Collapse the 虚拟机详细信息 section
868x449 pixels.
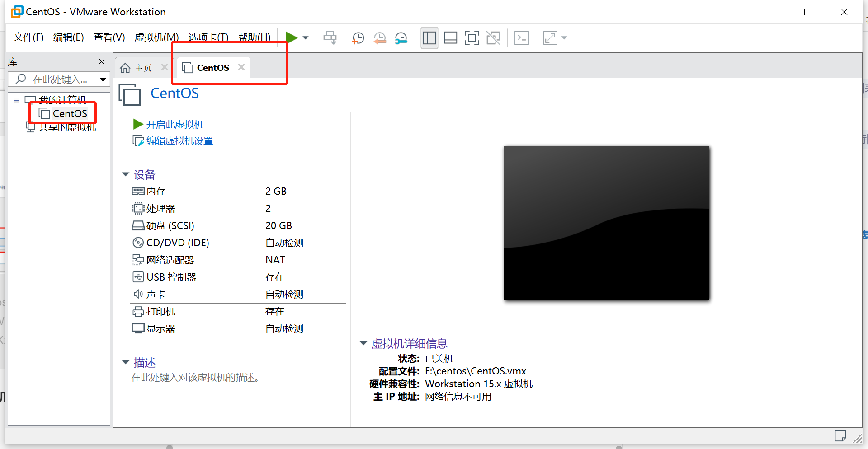(x=364, y=343)
